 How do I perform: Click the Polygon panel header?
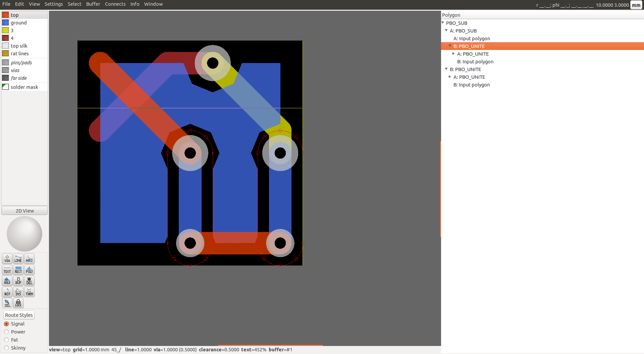pos(542,15)
